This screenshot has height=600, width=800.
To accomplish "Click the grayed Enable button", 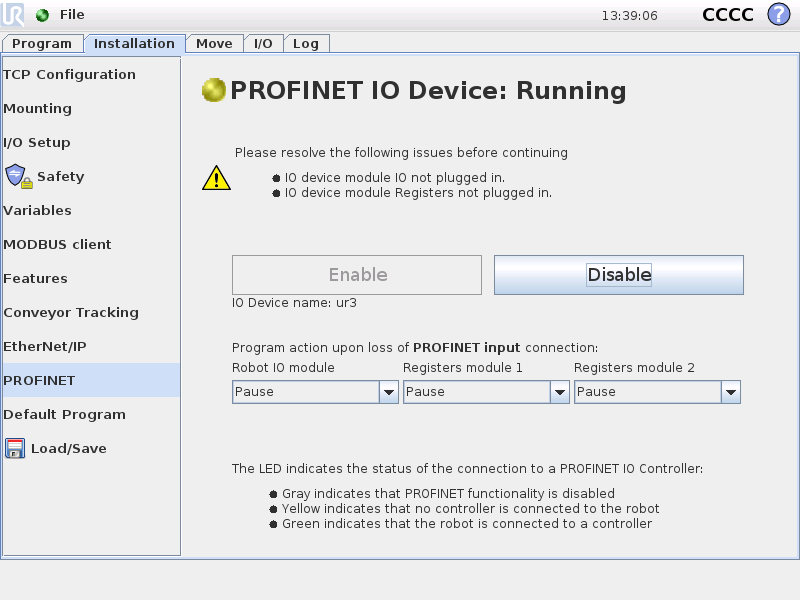I will pyautogui.click(x=357, y=274).
